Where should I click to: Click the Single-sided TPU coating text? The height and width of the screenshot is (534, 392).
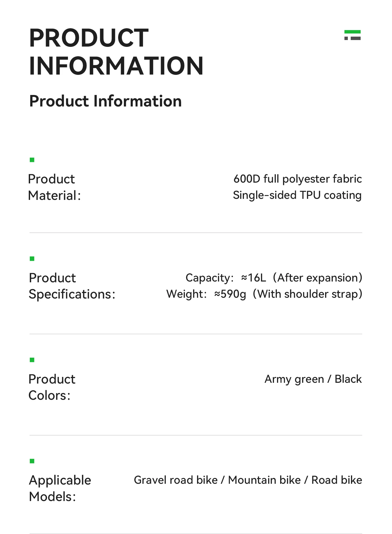coord(297,195)
